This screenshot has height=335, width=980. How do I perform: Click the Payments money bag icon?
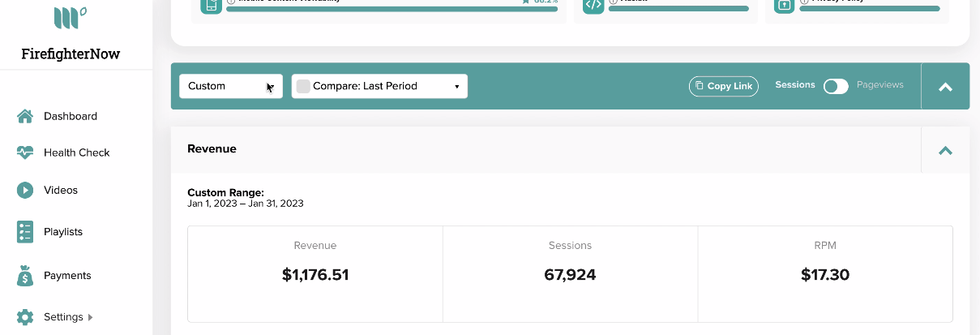pyautogui.click(x=25, y=275)
